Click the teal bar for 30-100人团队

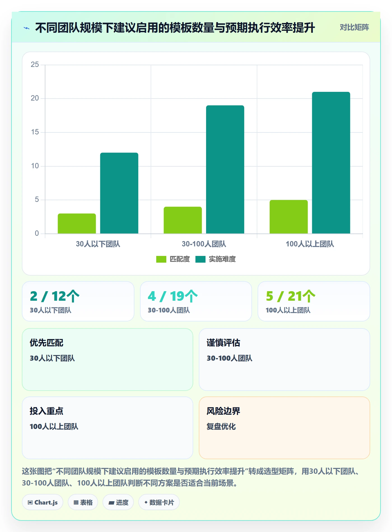coord(225,169)
